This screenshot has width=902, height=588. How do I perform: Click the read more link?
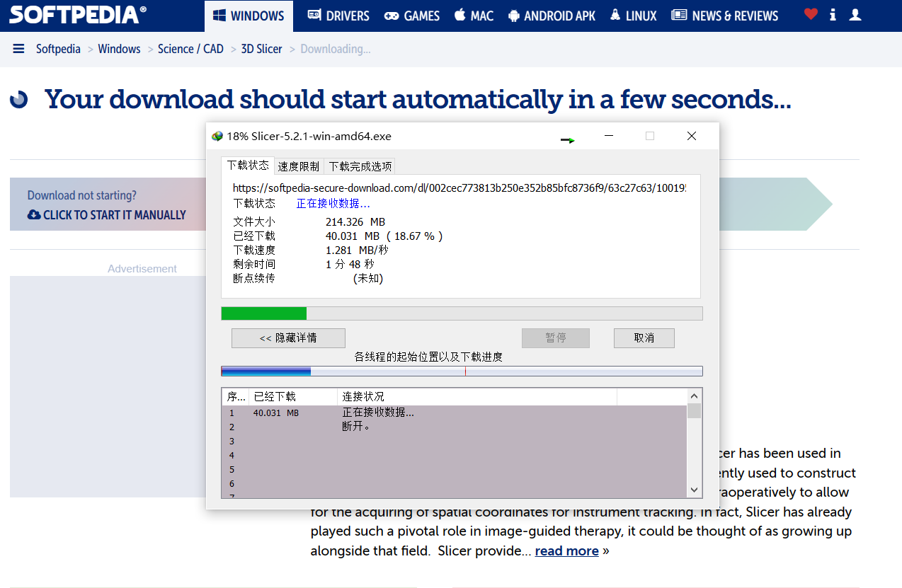coord(566,550)
